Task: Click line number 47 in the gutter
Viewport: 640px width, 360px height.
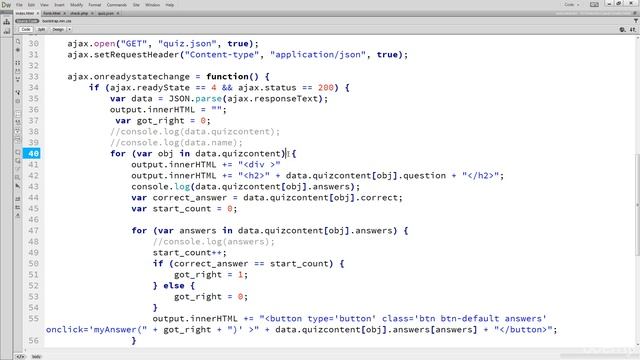Action: coord(33,231)
